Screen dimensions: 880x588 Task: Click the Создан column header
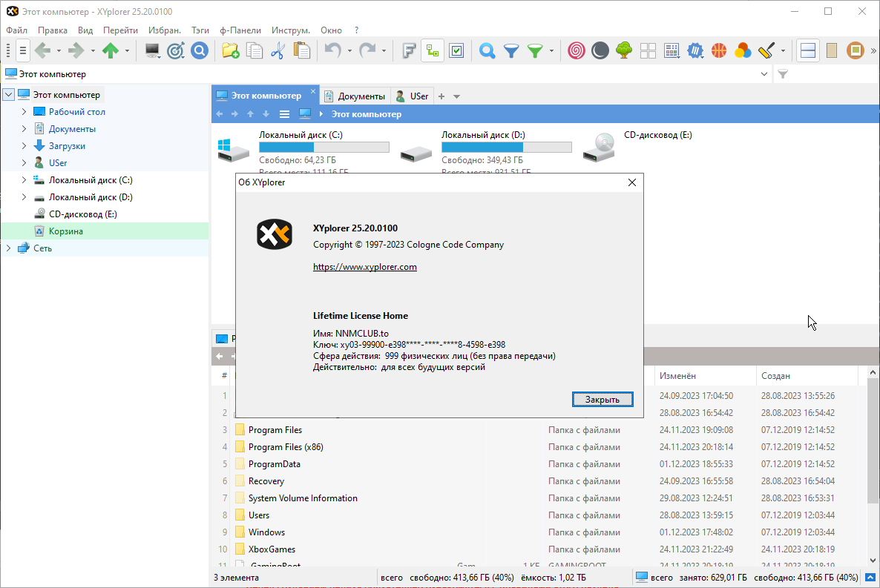tap(807, 376)
